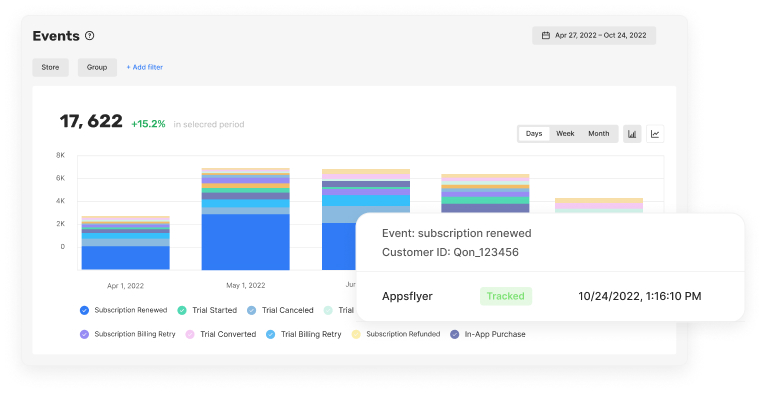Viewport: 763px width, 393px height.
Task: Click the Events heading
Action: (56, 36)
